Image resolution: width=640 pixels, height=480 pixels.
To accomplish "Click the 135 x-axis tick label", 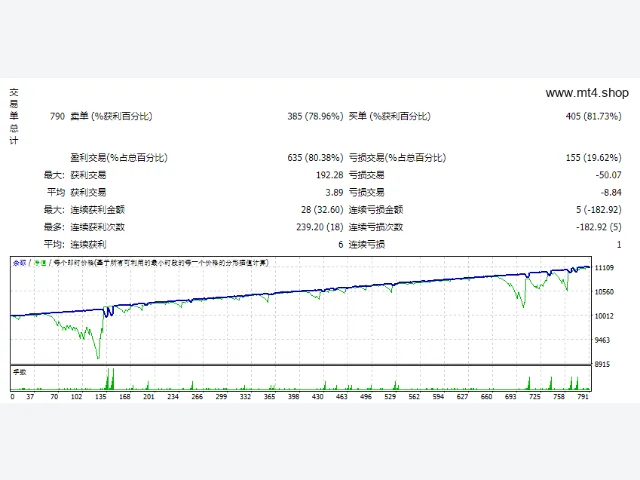I will [x=100, y=396].
